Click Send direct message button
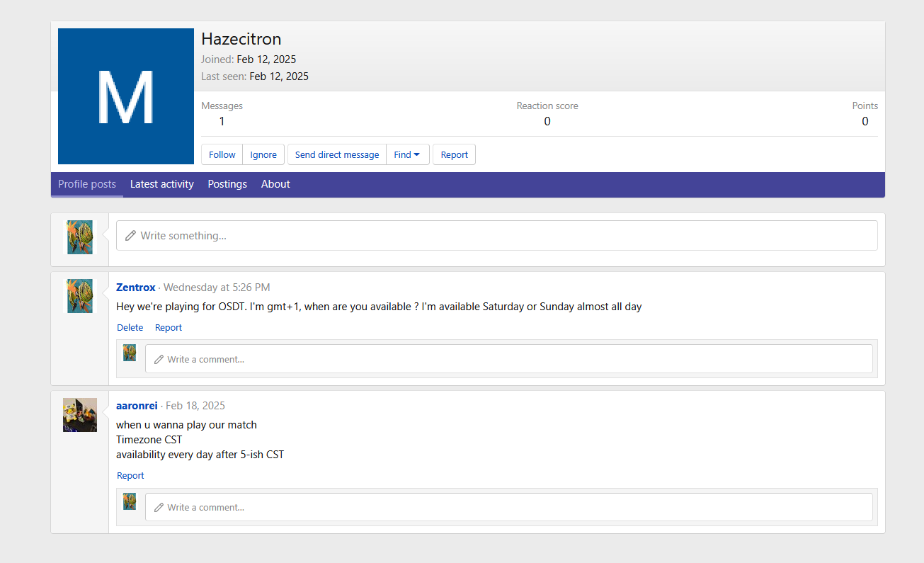924x563 pixels. pos(337,154)
